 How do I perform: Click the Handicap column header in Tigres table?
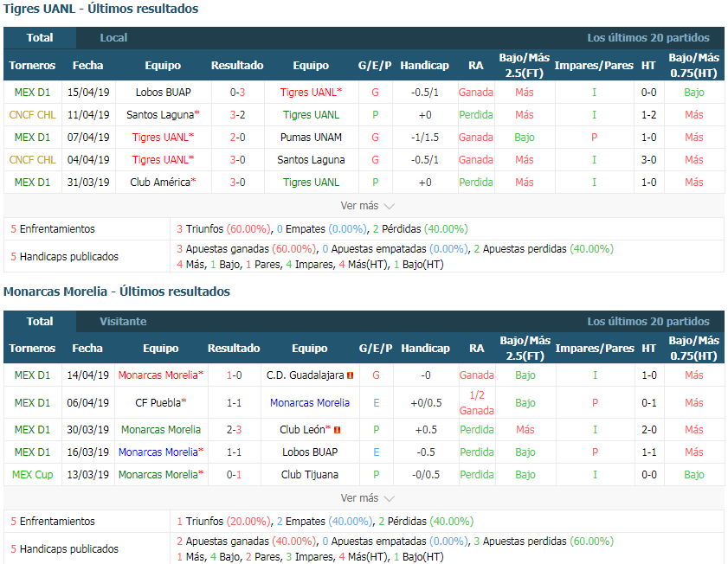[x=425, y=66]
